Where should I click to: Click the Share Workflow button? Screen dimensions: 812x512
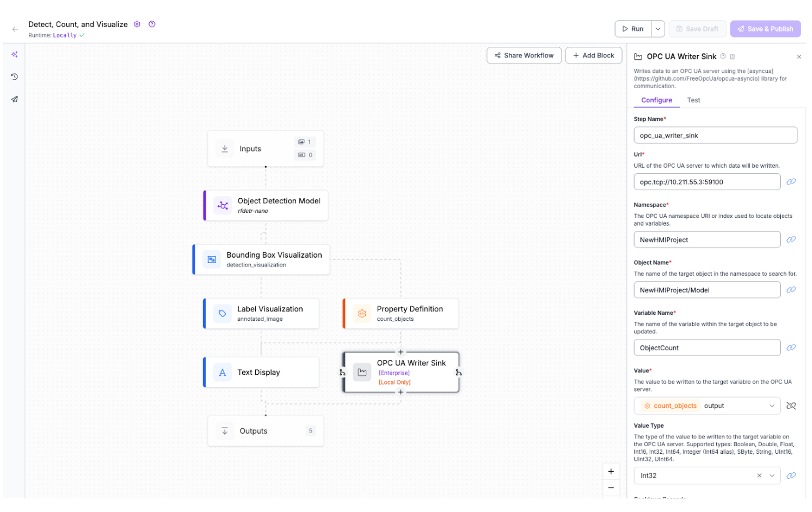[x=524, y=56]
